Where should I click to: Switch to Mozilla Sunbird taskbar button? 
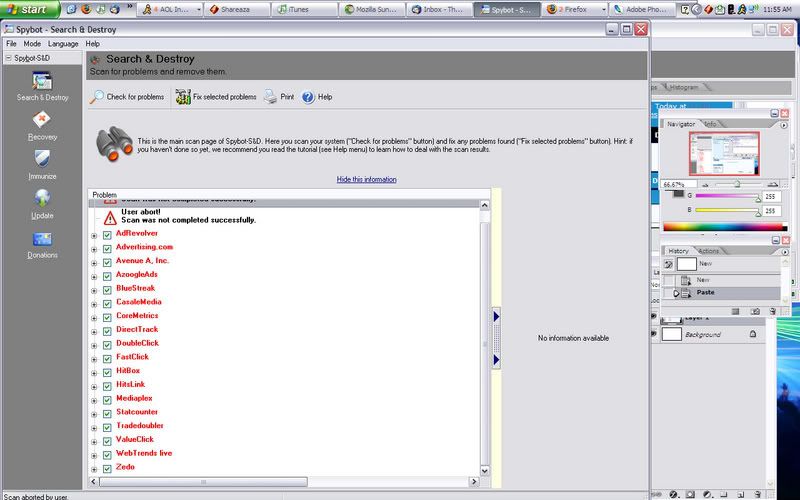(x=372, y=9)
